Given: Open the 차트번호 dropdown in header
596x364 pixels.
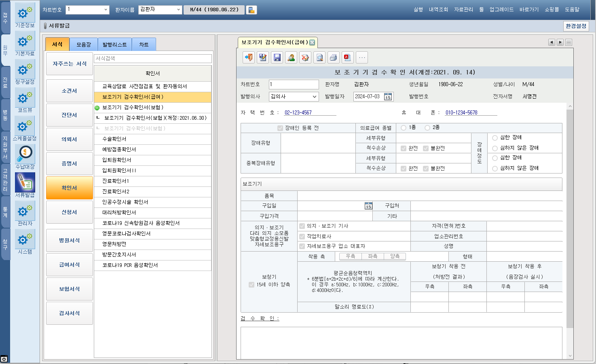Looking at the screenshot, I should point(106,10).
